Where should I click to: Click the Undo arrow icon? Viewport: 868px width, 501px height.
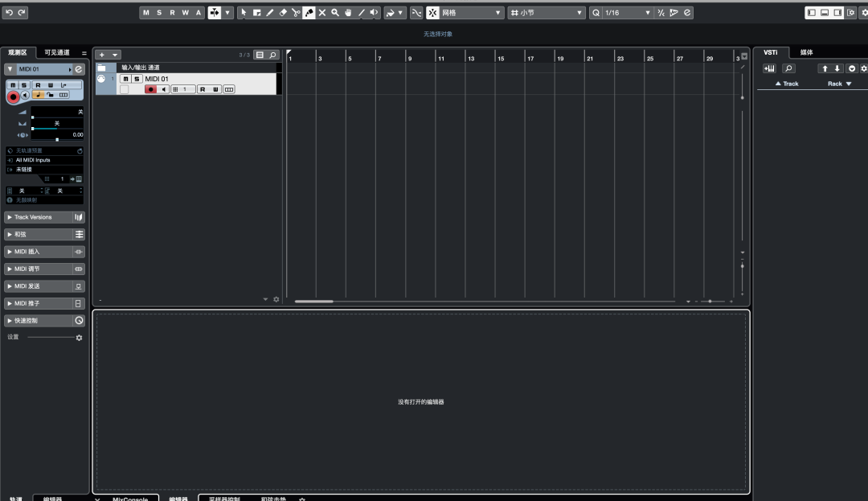(9, 13)
